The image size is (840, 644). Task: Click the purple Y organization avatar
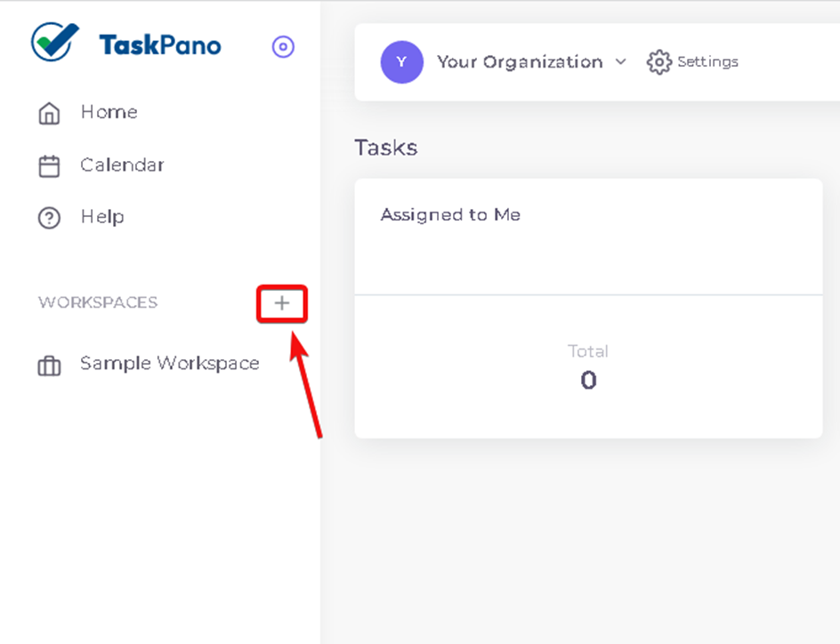tap(402, 62)
